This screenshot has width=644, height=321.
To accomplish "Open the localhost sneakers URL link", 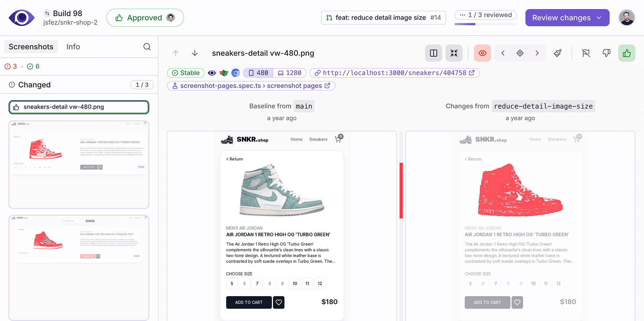I will click(x=394, y=73).
